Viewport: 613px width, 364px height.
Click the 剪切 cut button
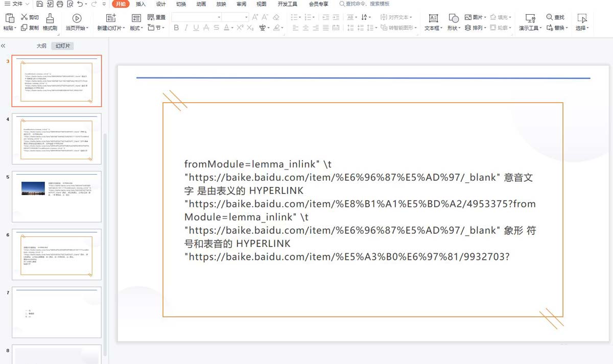[30, 17]
